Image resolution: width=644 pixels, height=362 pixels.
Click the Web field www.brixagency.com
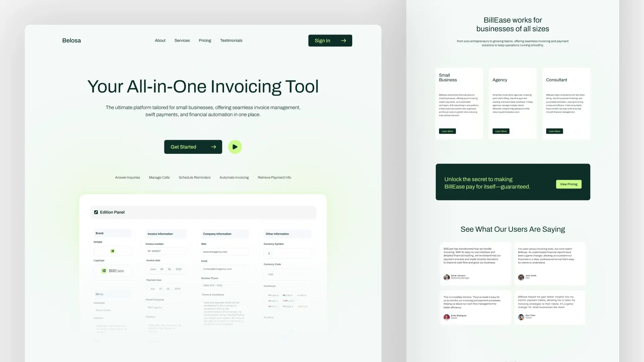225,252
